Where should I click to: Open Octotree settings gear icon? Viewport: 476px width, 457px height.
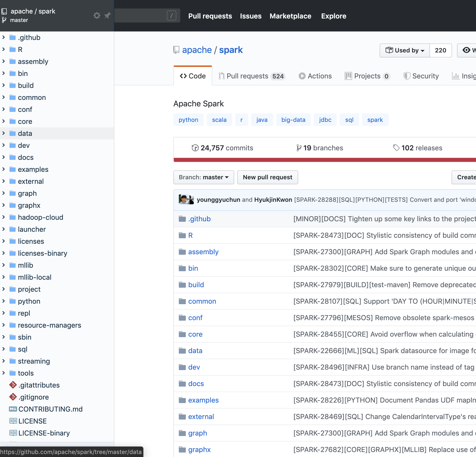[97, 15]
